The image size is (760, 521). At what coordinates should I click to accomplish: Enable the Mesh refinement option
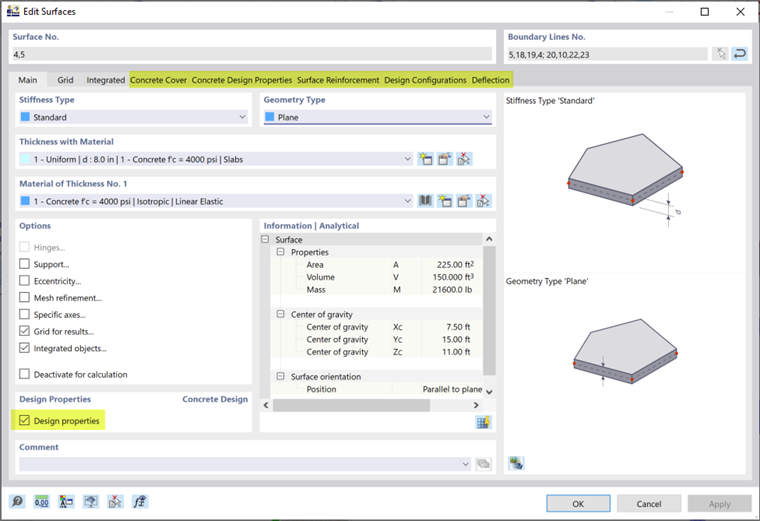coord(24,298)
